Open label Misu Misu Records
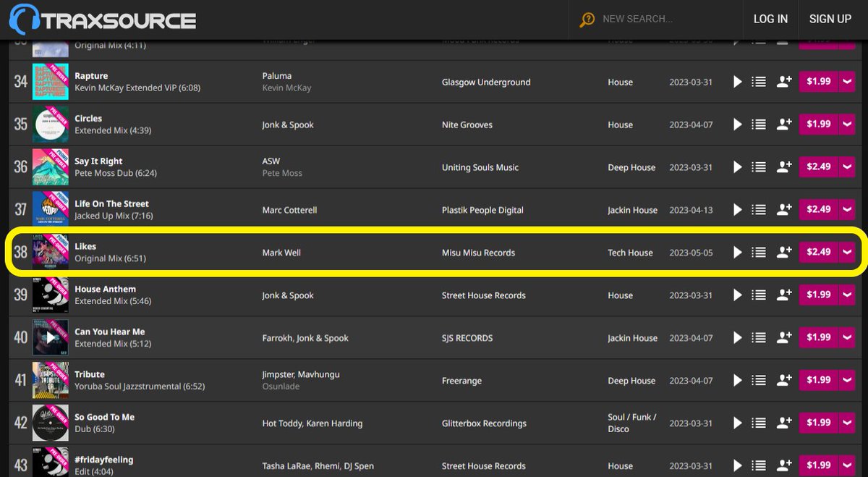 tap(478, 253)
